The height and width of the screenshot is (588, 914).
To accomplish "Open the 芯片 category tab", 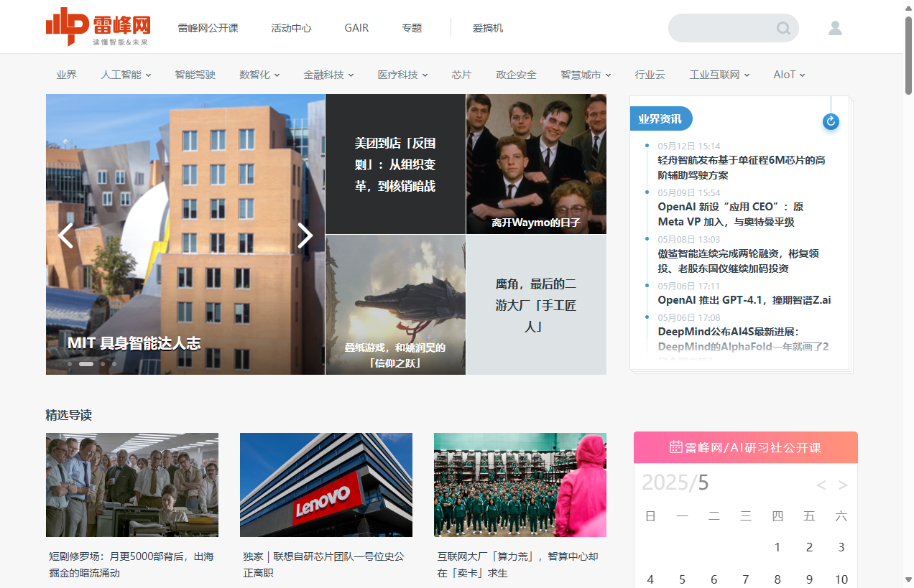I will click(x=461, y=75).
